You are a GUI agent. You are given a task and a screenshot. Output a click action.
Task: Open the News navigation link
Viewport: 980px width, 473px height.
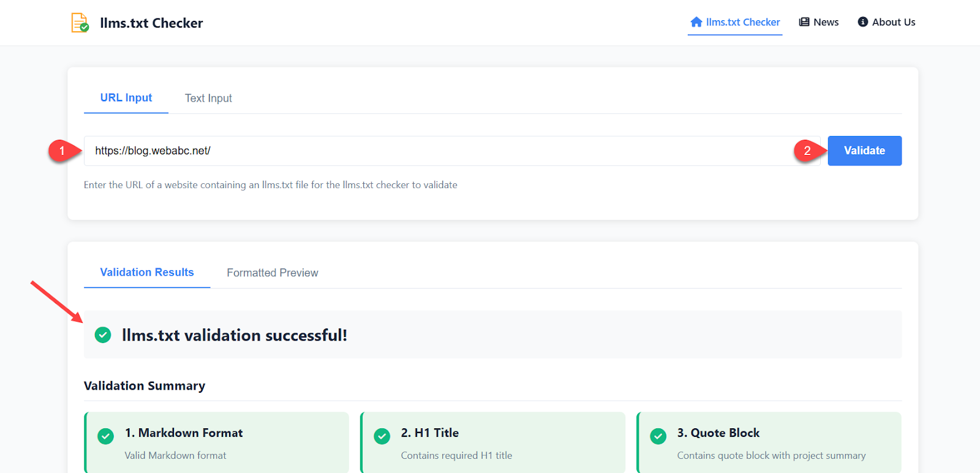tap(826, 22)
